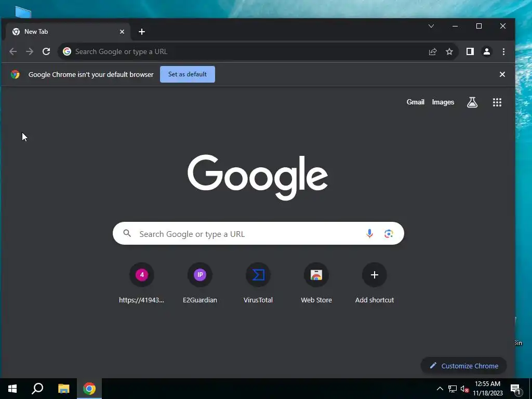This screenshot has width=532, height=399.
Task: Show hidden system tray icons
Action: tap(440, 389)
